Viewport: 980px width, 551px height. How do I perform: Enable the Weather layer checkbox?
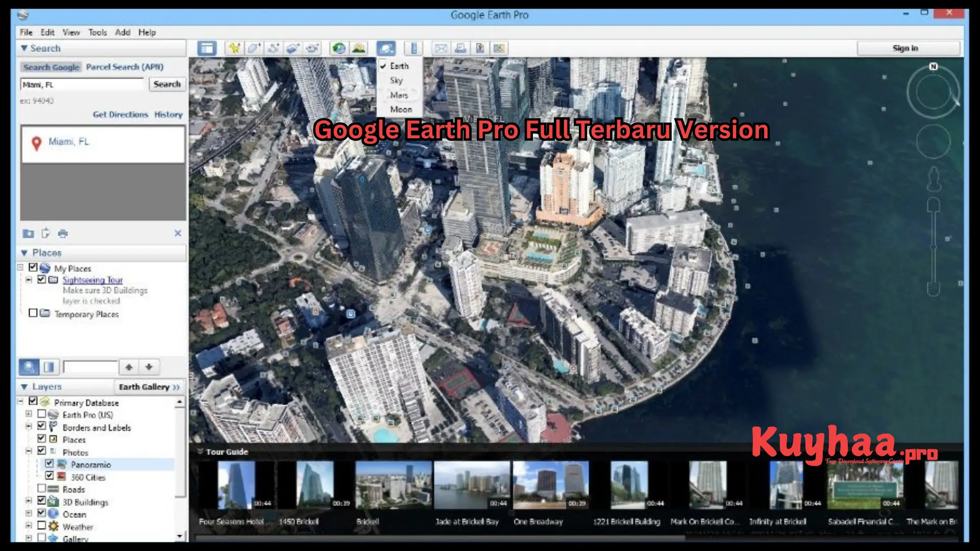(x=42, y=525)
